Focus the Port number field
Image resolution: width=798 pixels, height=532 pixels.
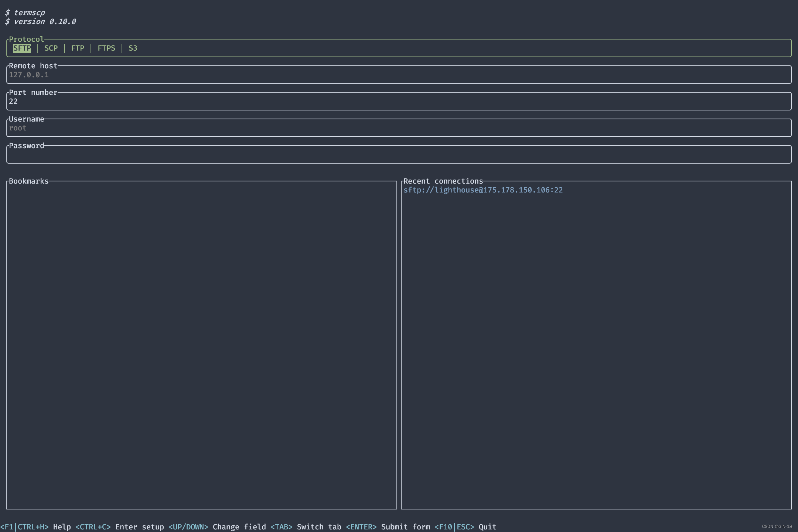398,102
